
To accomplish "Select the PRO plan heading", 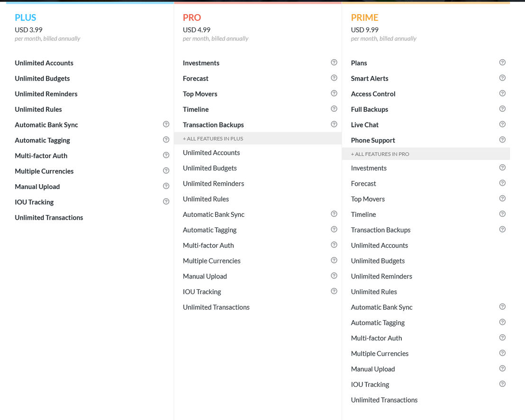I will coord(192,18).
